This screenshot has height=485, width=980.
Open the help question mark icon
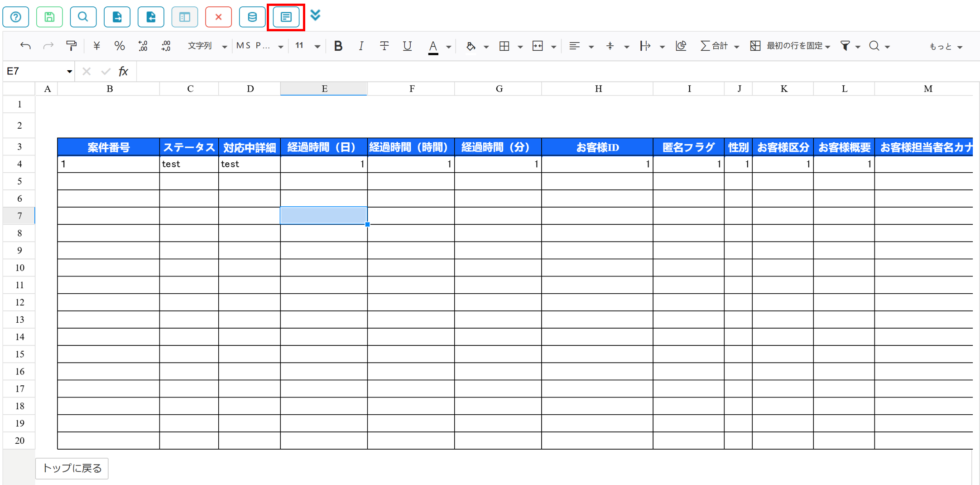pyautogui.click(x=16, y=17)
